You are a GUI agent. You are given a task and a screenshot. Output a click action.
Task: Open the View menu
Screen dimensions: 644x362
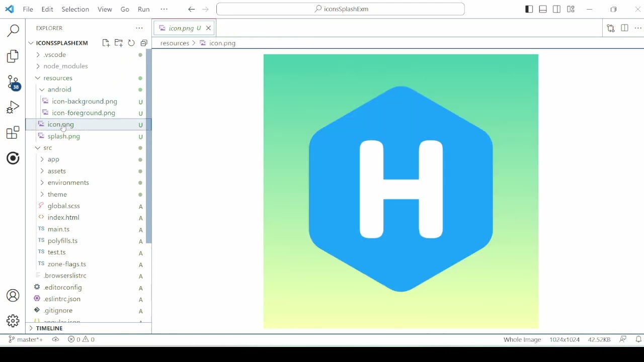105,9
